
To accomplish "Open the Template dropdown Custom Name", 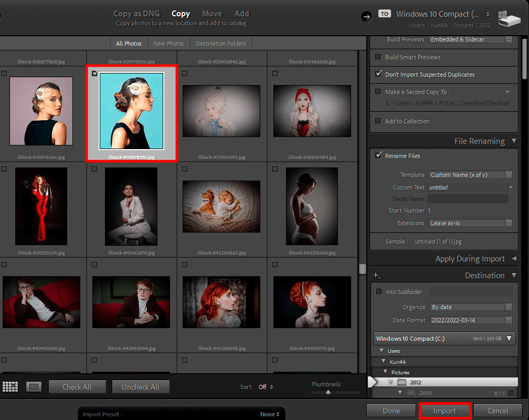I will (x=470, y=175).
